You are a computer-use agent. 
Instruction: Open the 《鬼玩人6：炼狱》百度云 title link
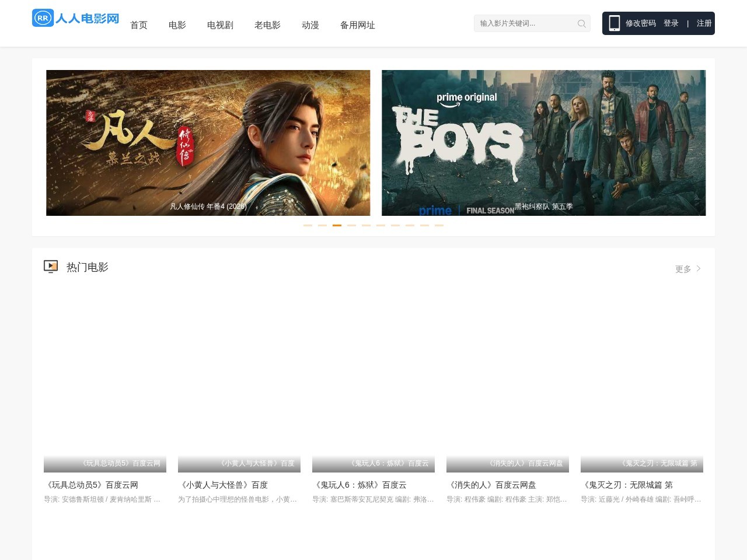pyautogui.click(x=359, y=485)
